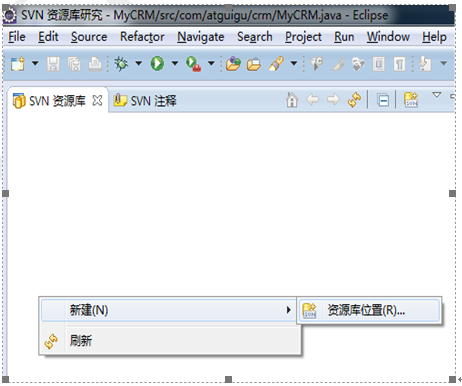Toggle Block Selection Mode icon

point(379,64)
